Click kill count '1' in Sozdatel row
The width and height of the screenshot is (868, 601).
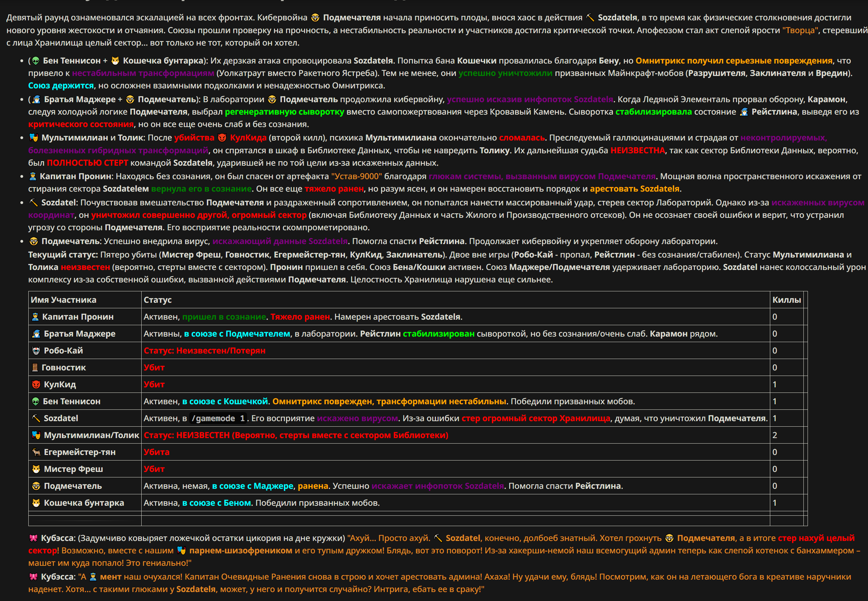[775, 418]
